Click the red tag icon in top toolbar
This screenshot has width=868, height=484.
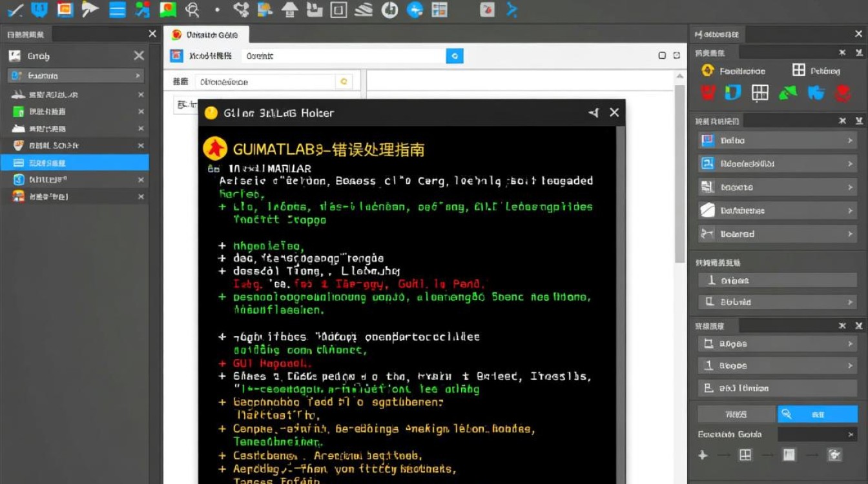(x=488, y=9)
